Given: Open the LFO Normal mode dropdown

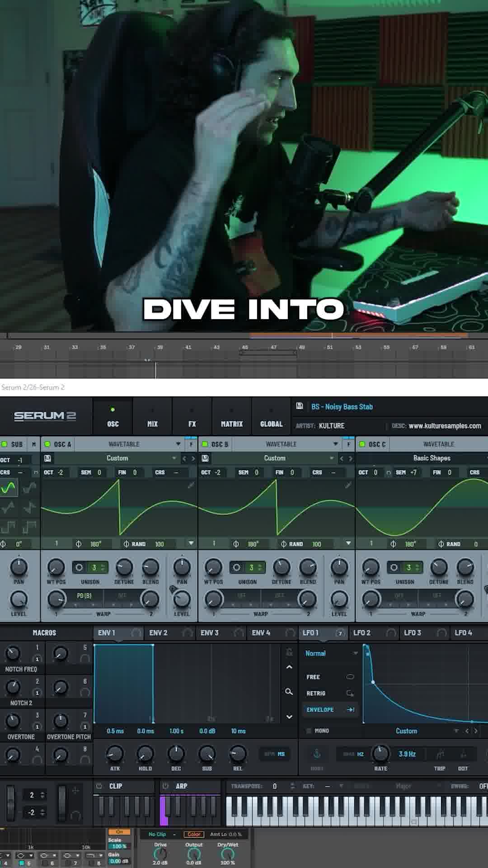Looking at the screenshot, I should coord(331,653).
